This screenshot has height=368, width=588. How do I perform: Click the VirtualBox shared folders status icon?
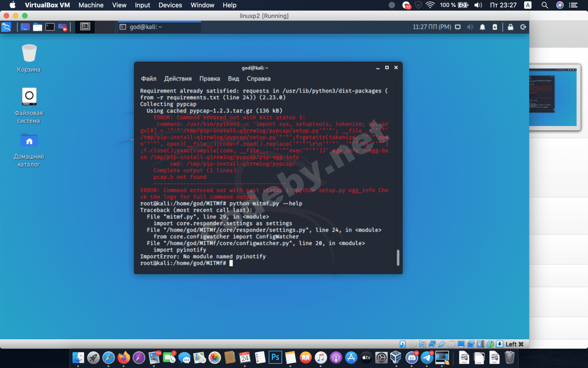coord(451,344)
